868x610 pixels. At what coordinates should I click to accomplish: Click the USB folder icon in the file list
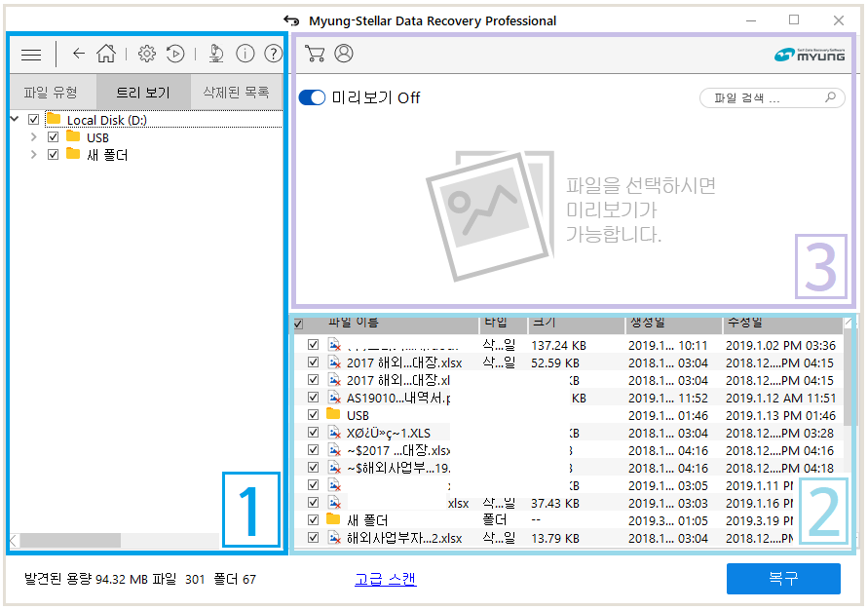click(x=333, y=414)
